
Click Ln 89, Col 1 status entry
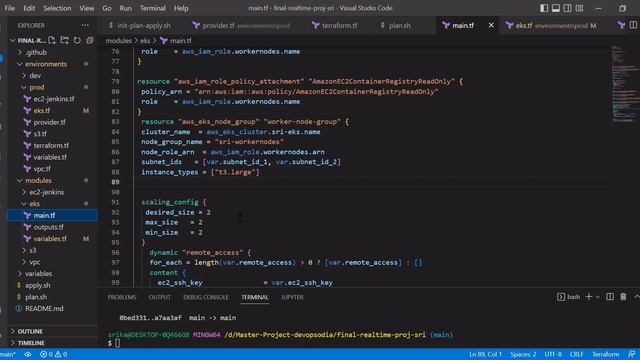(485, 354)
